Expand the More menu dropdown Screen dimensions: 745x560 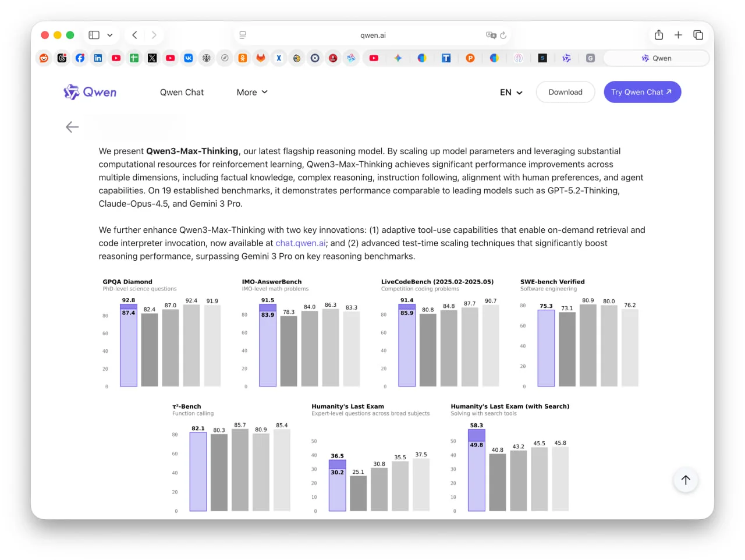point(252,92)
